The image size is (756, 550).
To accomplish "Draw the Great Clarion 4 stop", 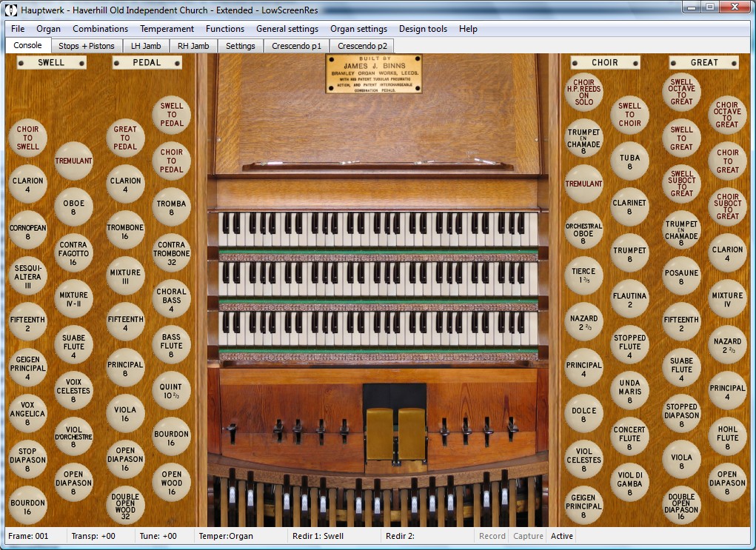I will pyautogui.click(x=728, y=253).
